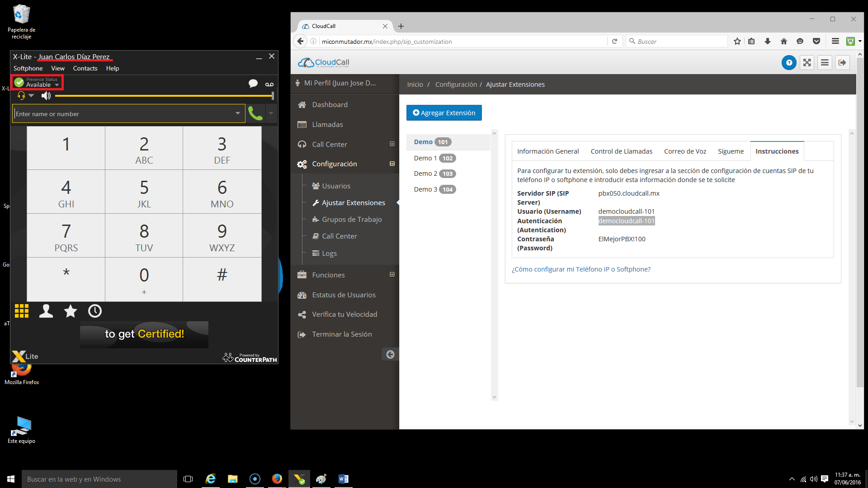Click the CloudCall logo

(324, 63)
